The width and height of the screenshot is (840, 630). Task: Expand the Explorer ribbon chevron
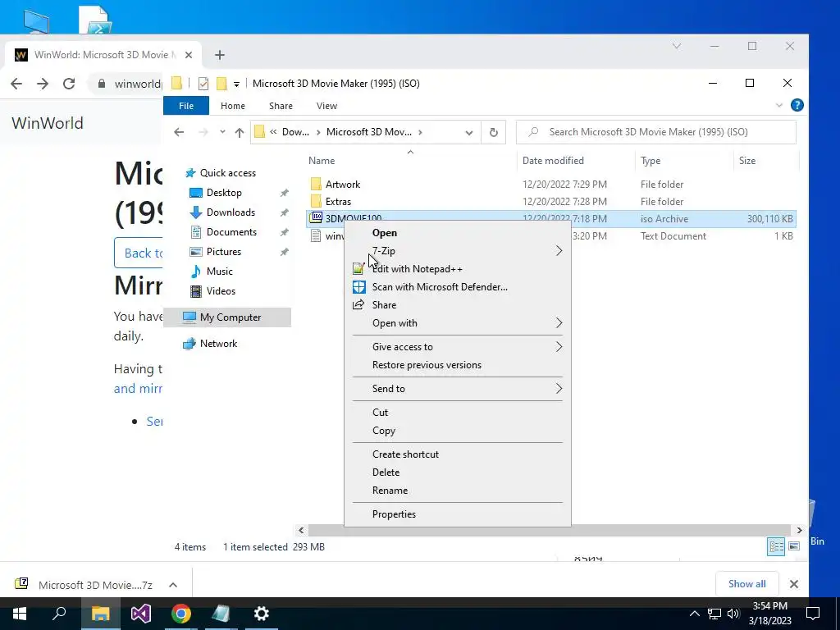click(779, 106)
